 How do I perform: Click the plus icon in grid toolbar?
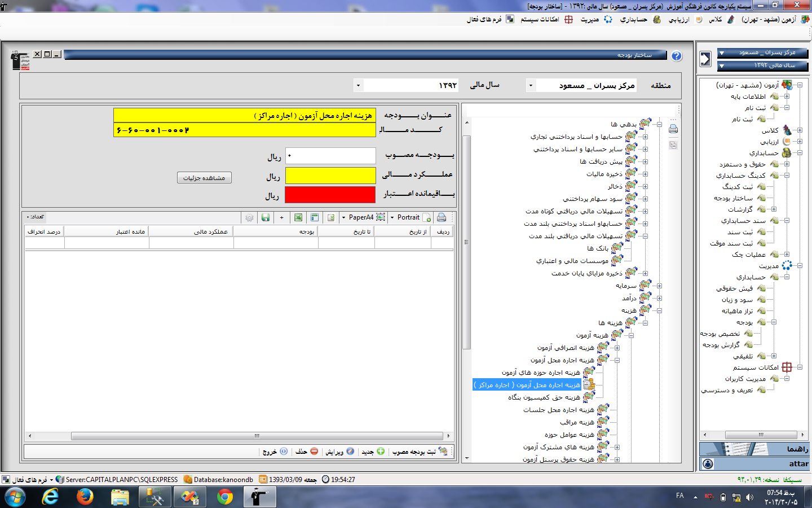tap(282, 217)
